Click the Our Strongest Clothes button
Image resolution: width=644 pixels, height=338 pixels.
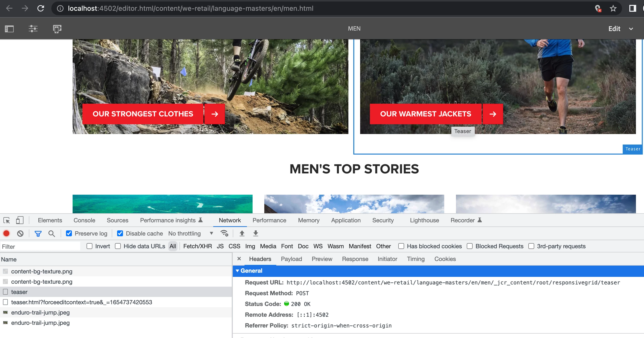[143, 114]
